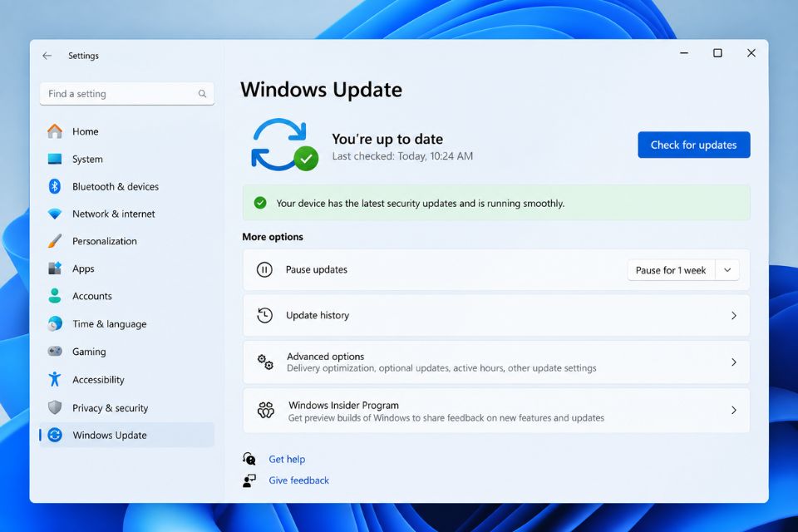Click Last checked Today 10:24 AM text
The height and width of the screenshot is (532, 798).
[x=402, y=155]
